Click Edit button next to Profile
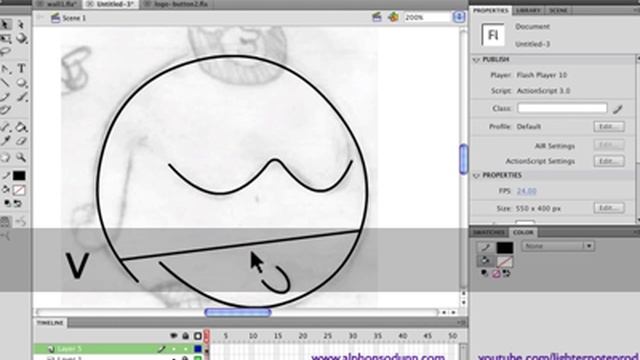 609,127
